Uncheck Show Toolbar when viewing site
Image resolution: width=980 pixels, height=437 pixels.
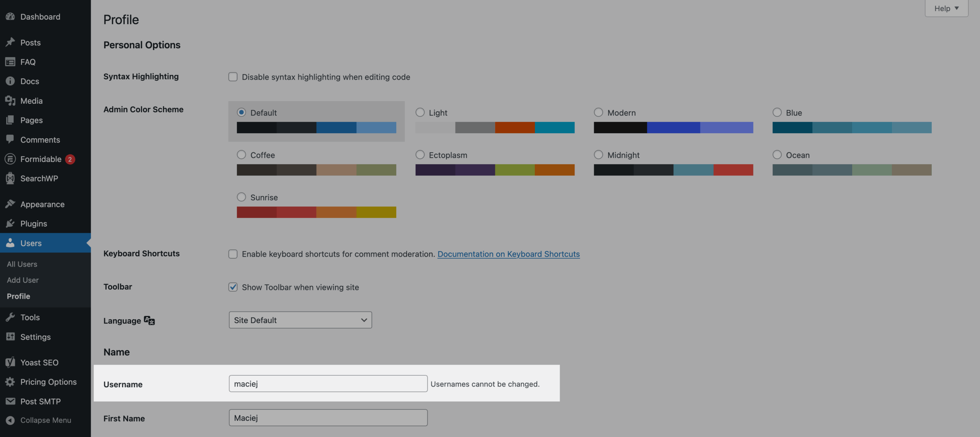233,287
